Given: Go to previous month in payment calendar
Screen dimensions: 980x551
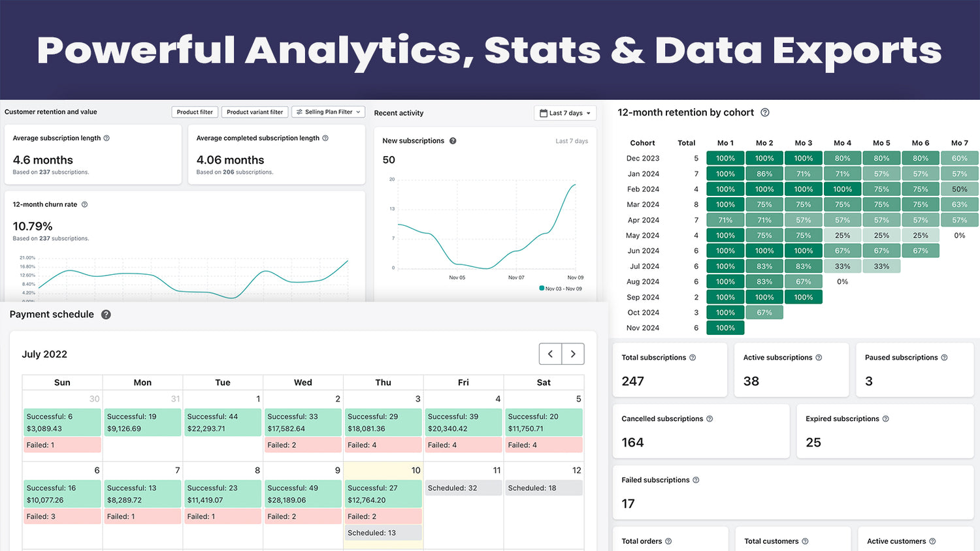Looking at the screenshot, I should 550,354.
